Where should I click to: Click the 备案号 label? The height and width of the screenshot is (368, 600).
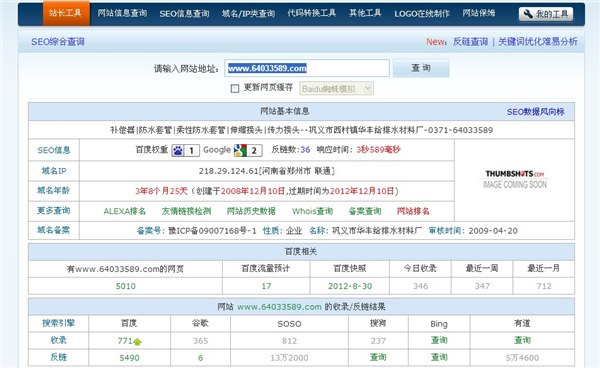pyautogui.click(x=151, y=231)
